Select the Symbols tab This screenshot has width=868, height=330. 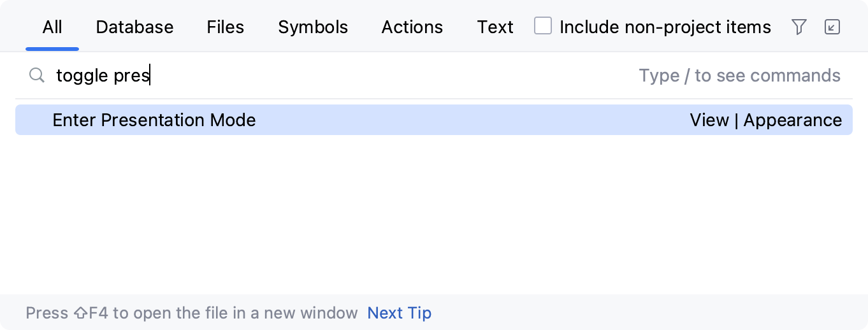tap(313, 27)
